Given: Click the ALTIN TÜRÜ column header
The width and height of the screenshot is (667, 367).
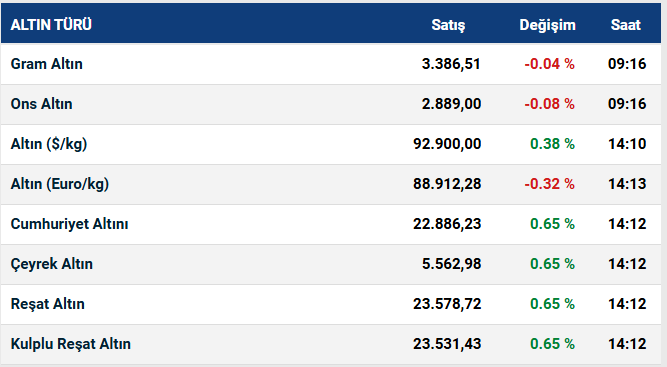Looking at the screenshot, I should click(51, 25).
